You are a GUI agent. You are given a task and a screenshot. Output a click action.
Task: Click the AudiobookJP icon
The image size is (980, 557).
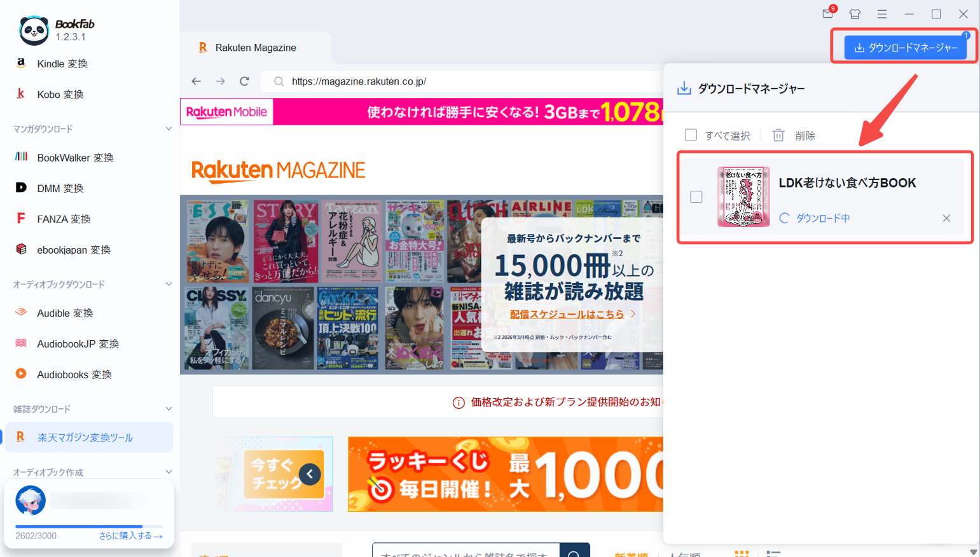(x=21, y=343)
